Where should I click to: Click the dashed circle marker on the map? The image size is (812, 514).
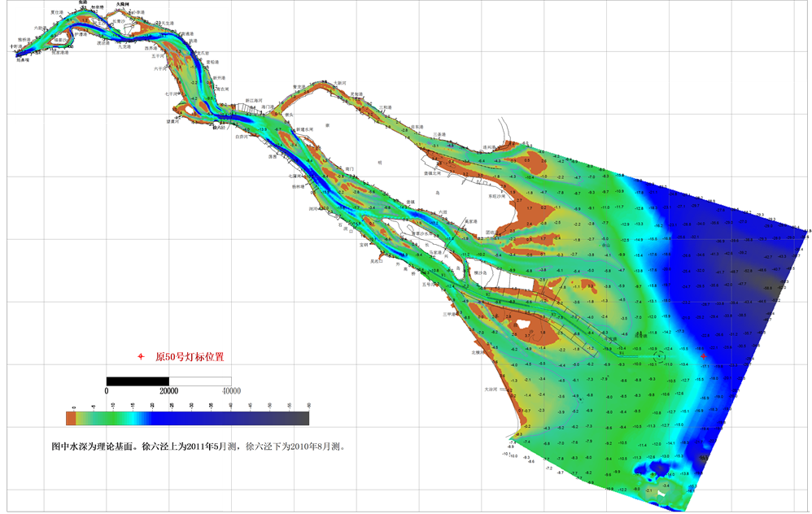point(660,355)
